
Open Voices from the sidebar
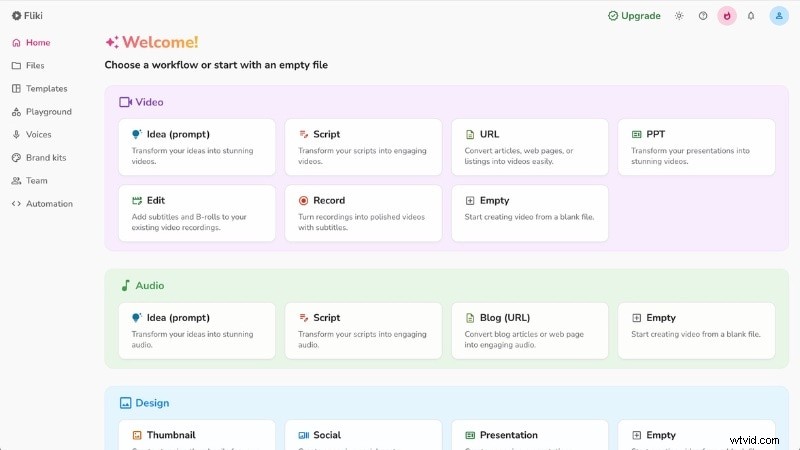pyautogui.click(x=38, y=135)
